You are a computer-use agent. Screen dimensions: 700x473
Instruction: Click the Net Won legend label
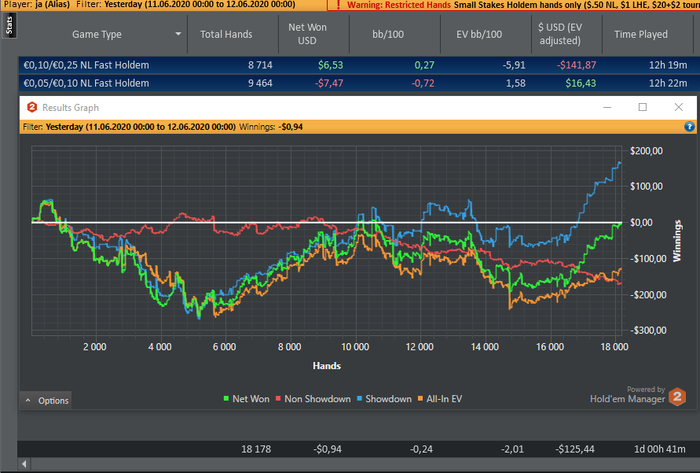[250, 399]
